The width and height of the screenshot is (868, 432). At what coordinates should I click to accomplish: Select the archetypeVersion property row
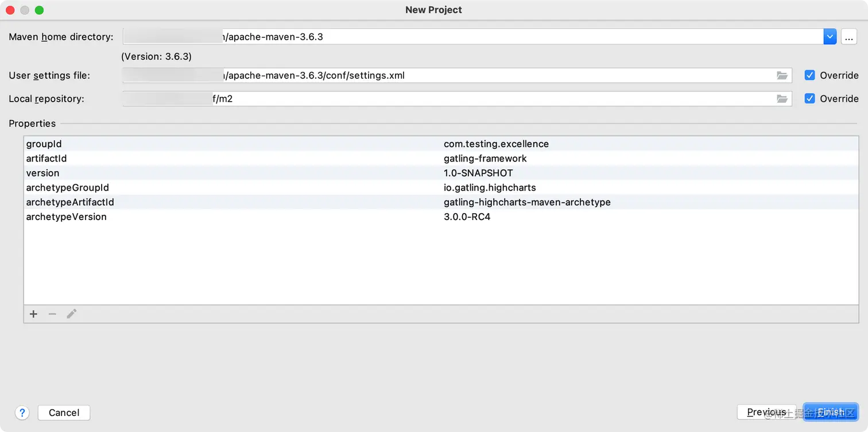(441, 217)
